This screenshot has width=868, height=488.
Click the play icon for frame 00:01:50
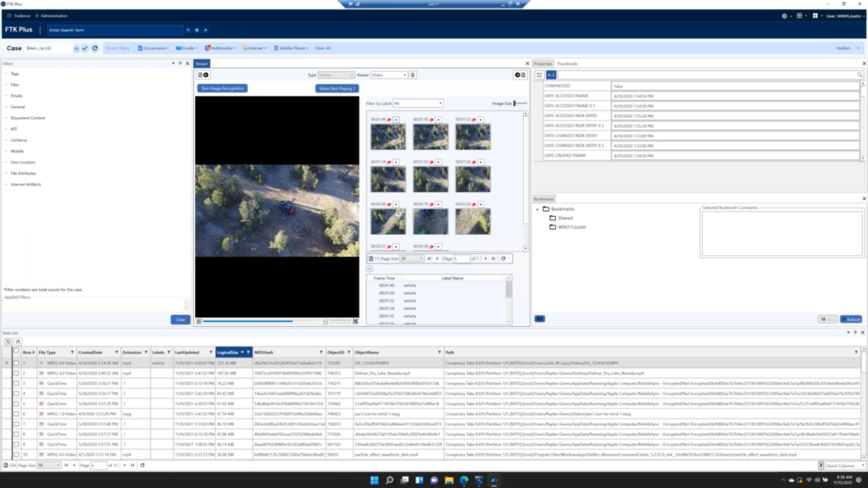(438, 119)
